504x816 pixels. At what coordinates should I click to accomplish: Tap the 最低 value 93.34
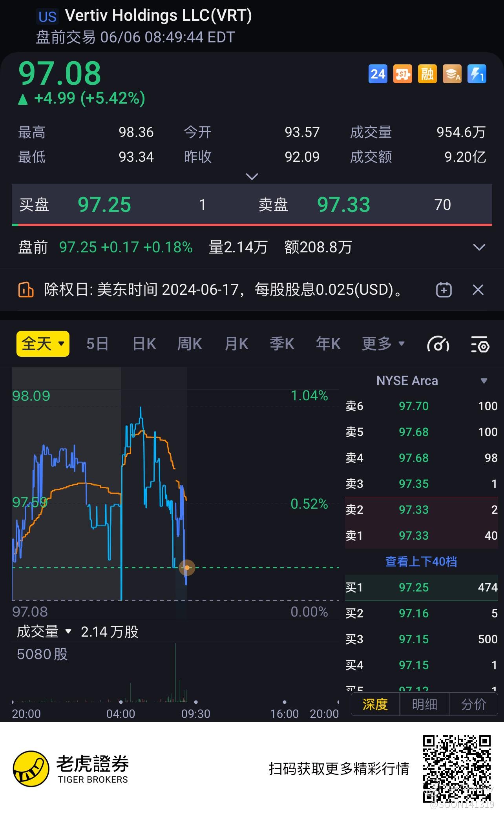(136, 157)
